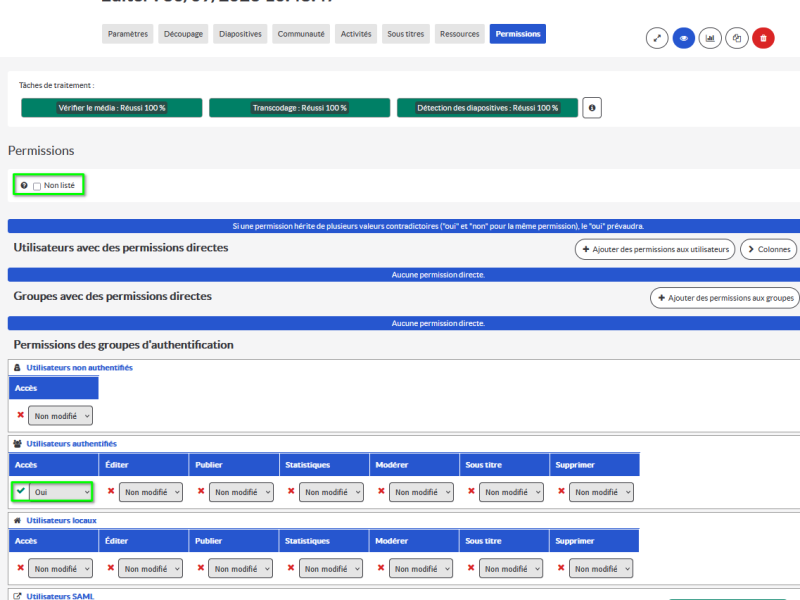Click the question mark help icon
The width and height of the screenshot is (800, 600).
[24, 186]
